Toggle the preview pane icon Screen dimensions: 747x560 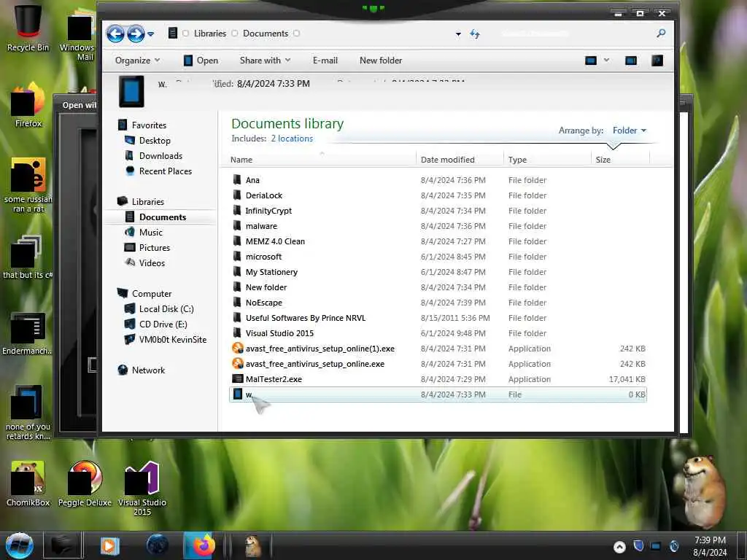[631, 61]
